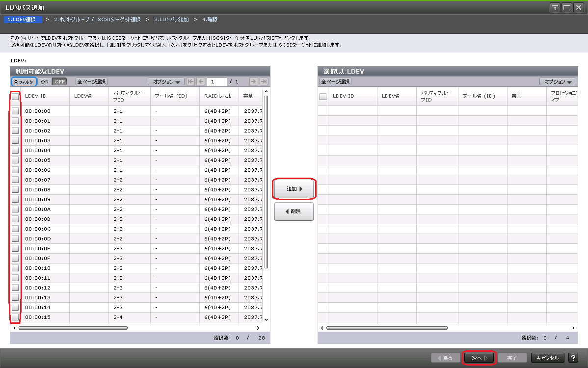
Task: Click the 次へ button to proceed
Action: pyautogui.click(x=479, y=358)
